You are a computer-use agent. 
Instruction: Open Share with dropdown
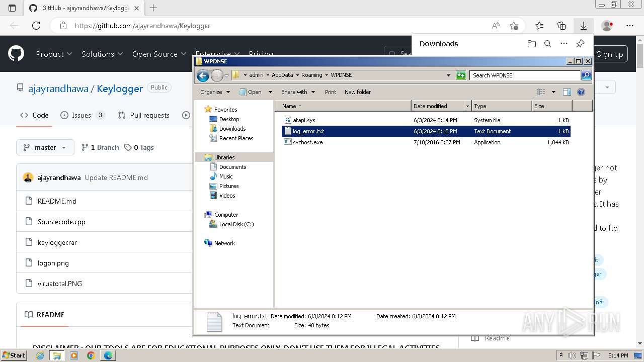coord(298,92)
